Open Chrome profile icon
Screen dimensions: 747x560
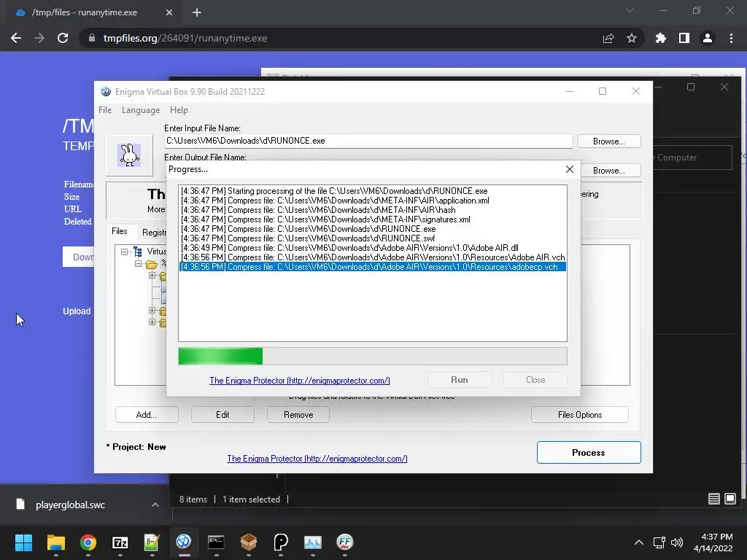pos(708,38)
